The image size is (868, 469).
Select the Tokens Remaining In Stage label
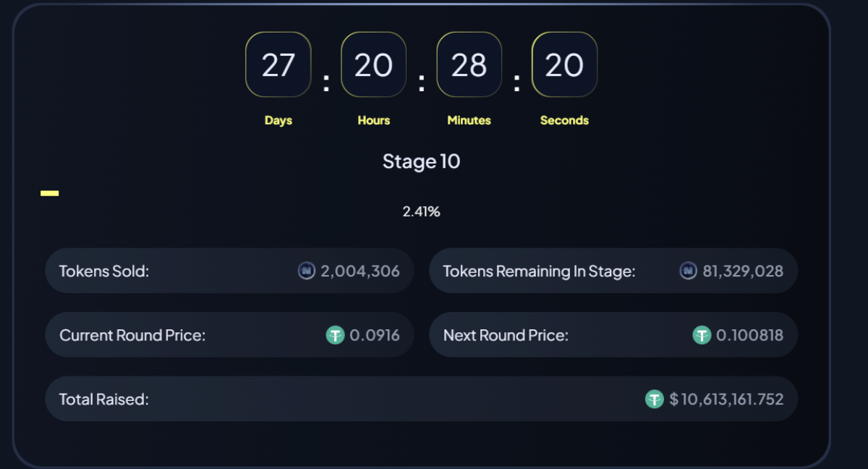click(x=539, y=271)
